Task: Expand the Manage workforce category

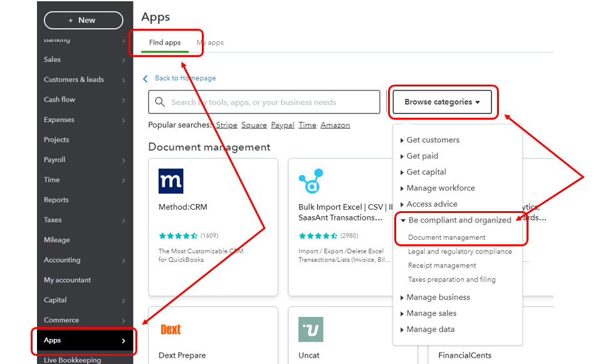Action: click(x=440, y=188)
